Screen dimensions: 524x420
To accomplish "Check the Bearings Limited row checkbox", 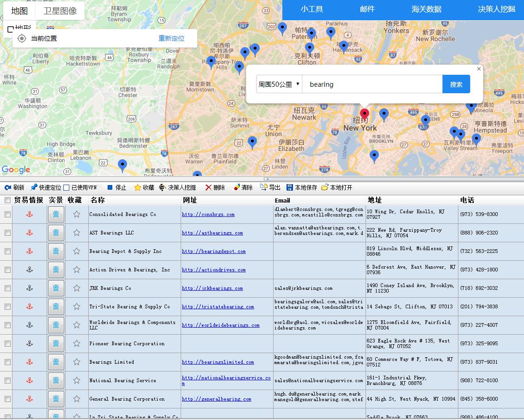I will [7, 362].
